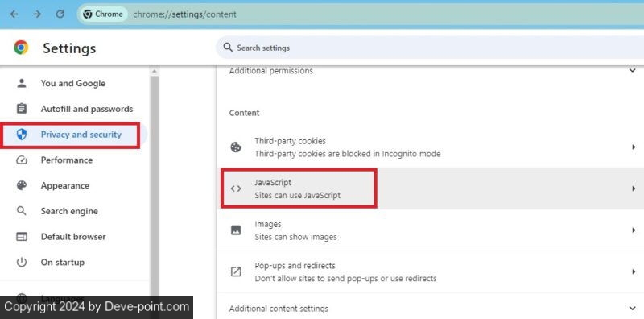Click the Search settings input field
Viewport: 644px width, 319px height.
coord(430,48)
